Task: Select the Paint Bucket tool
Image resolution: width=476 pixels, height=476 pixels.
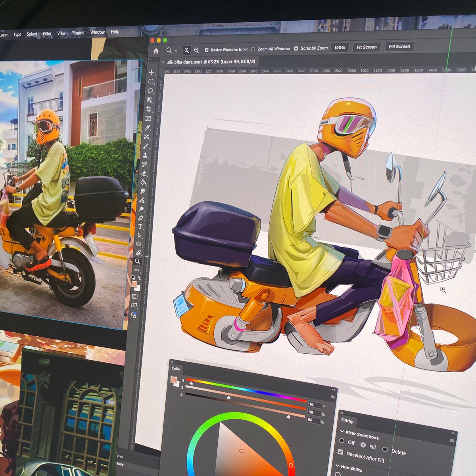Action: point(143,182)
